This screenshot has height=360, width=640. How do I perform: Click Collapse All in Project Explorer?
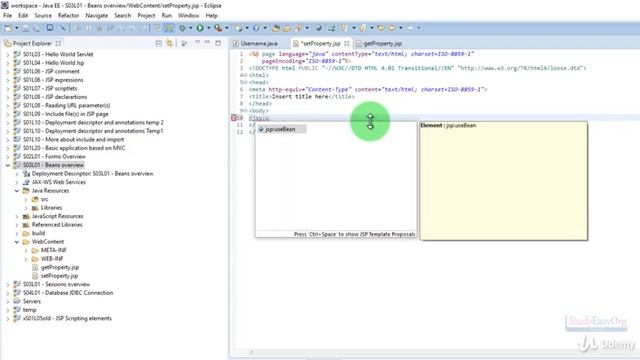pyautogui.click(x=159, y=43)
